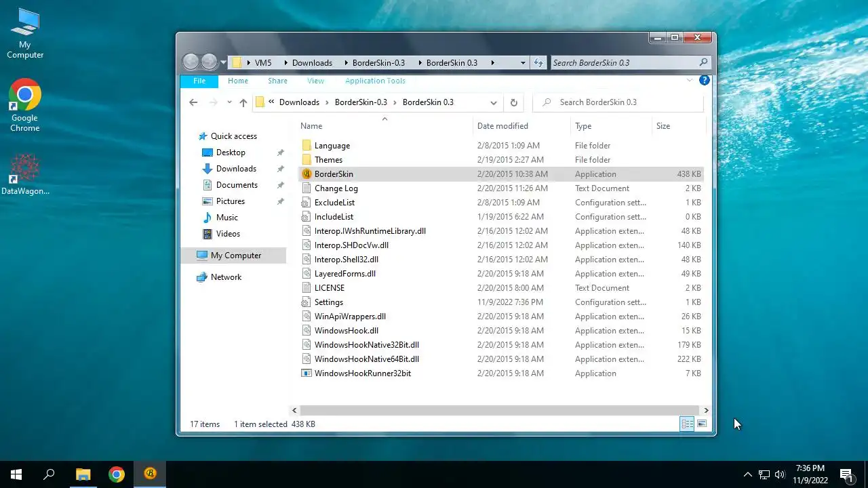Show hidden tray icons chevron
Image resolution: width=868 pixels, height=488 pixels.
[748, 474]
